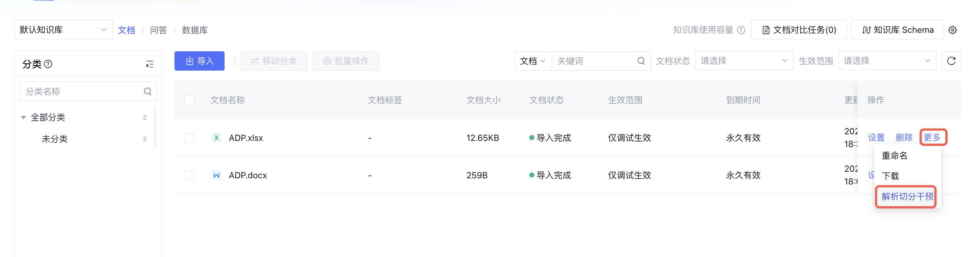Click the category name search icon
The width and height of the screenshot is (980, 257).
coord(148,91)
